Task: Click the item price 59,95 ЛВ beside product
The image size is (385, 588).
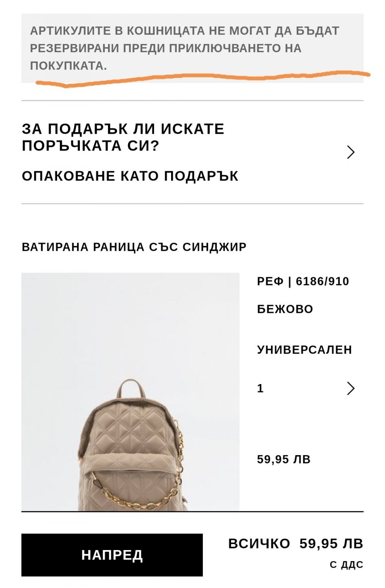Action: (x=284, y=460)
